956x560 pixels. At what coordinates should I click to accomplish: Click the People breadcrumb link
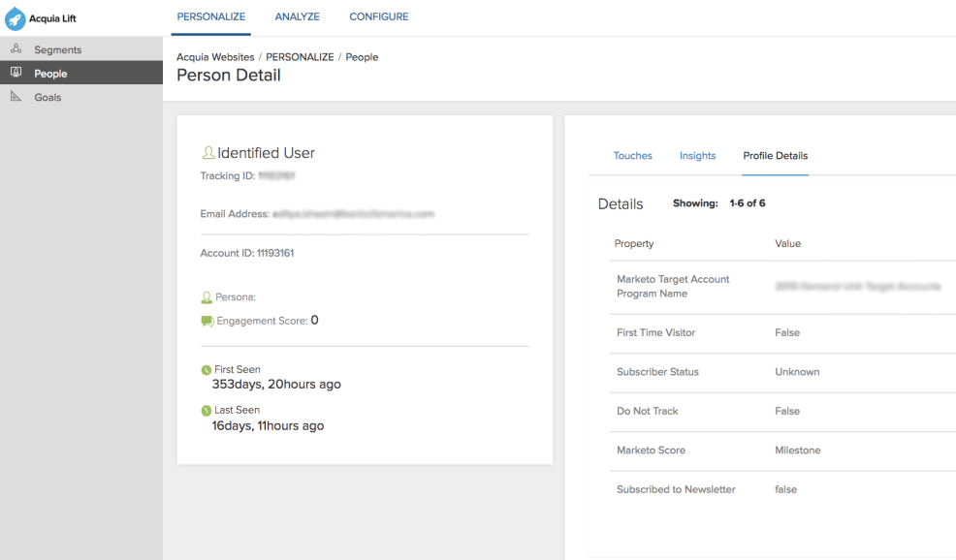tap(362, 57)
